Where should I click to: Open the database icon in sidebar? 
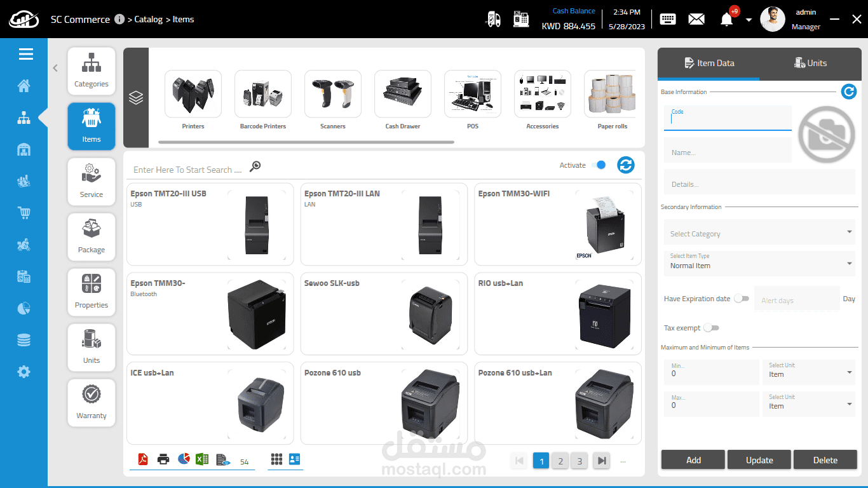pos(24,341)
